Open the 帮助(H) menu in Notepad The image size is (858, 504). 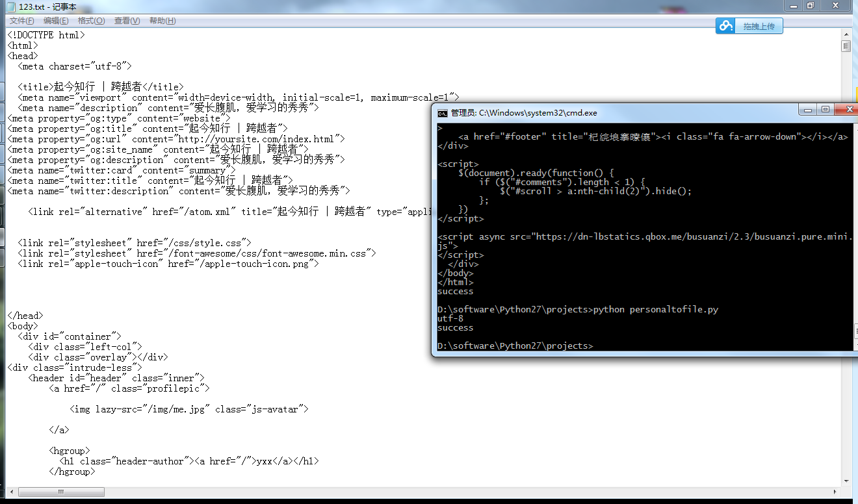[162, 21]
